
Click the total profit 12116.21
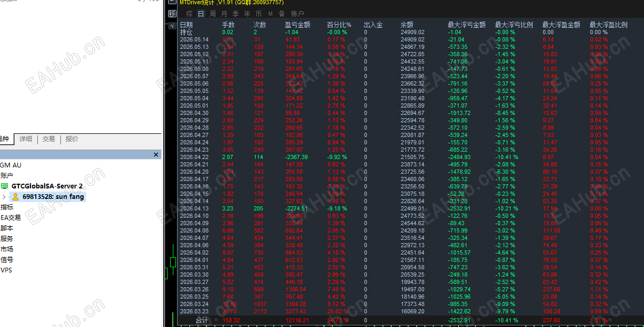click(297, 320)
